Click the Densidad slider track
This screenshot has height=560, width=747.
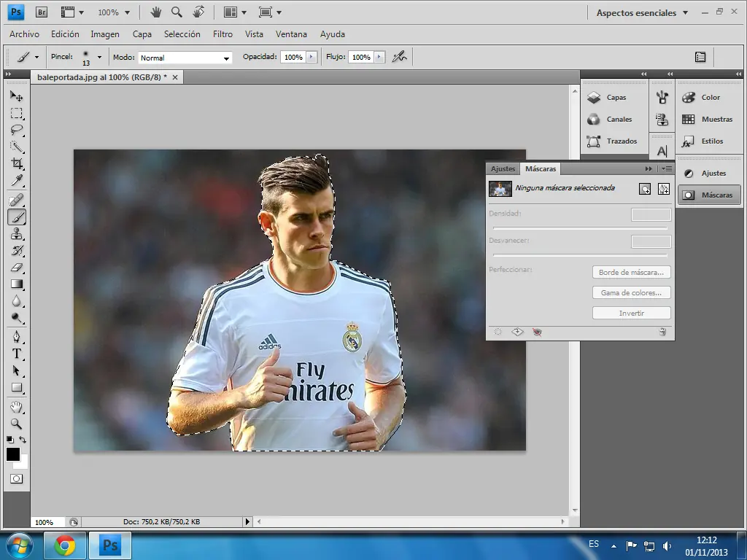(580, 228)
